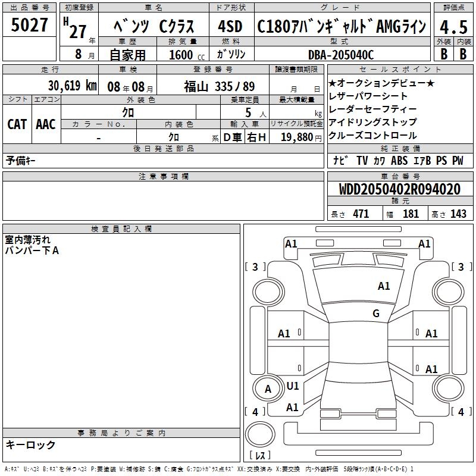This screenshot has width=476, height=476.
Task: Click the model code DBA-205040C
Action: coord(340,55)
